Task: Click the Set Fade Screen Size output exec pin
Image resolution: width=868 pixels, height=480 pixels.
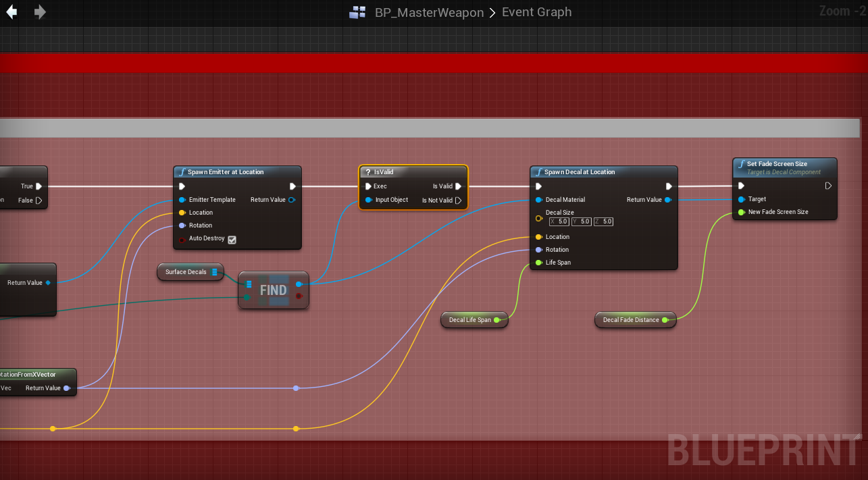Action: (828, 186)
